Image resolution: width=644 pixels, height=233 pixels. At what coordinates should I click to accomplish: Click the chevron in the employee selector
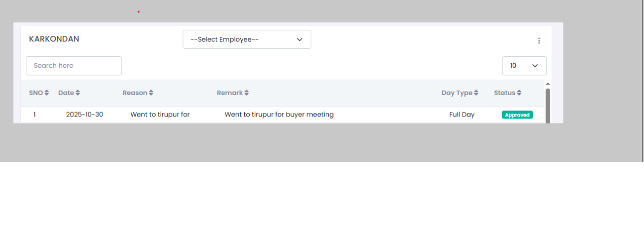(x=299, y=40)
